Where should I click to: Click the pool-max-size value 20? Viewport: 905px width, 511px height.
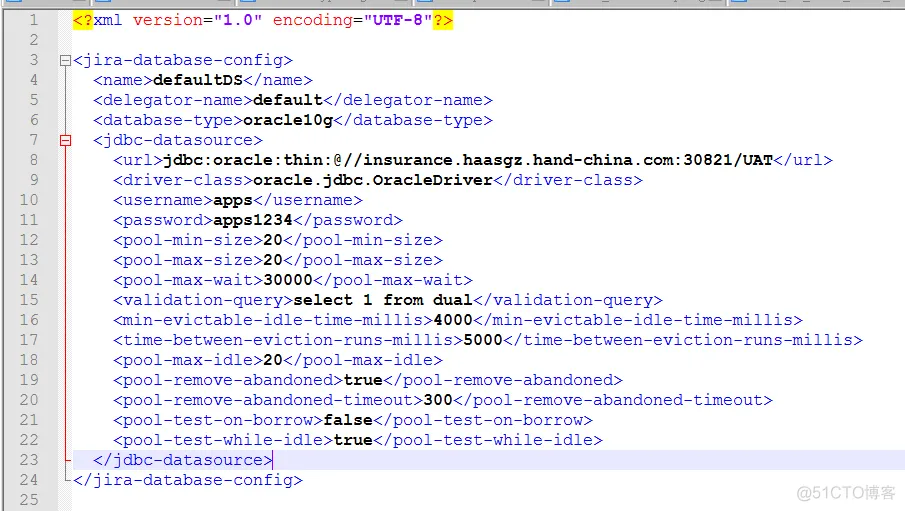[273, 260]
